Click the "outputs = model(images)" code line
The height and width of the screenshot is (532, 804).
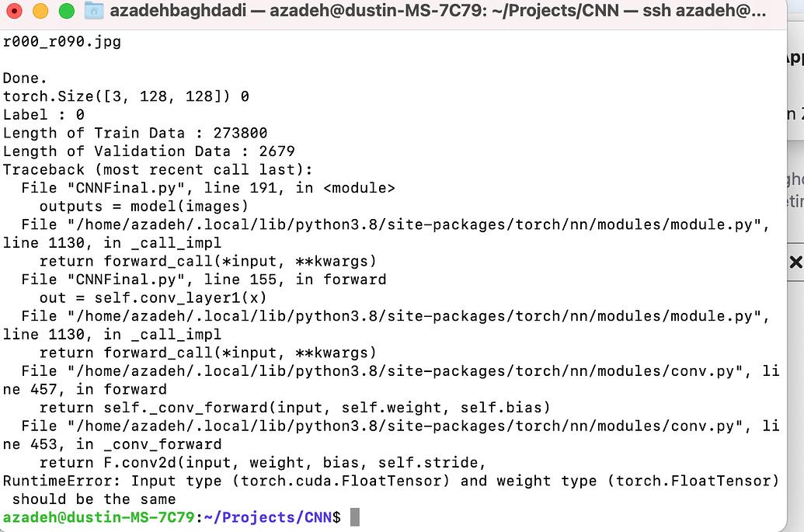point(144,207)
